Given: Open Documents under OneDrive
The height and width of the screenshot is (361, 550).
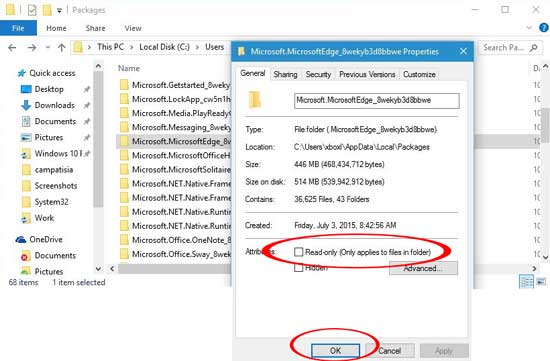Looking at the screenshot, I should point(55,256).
